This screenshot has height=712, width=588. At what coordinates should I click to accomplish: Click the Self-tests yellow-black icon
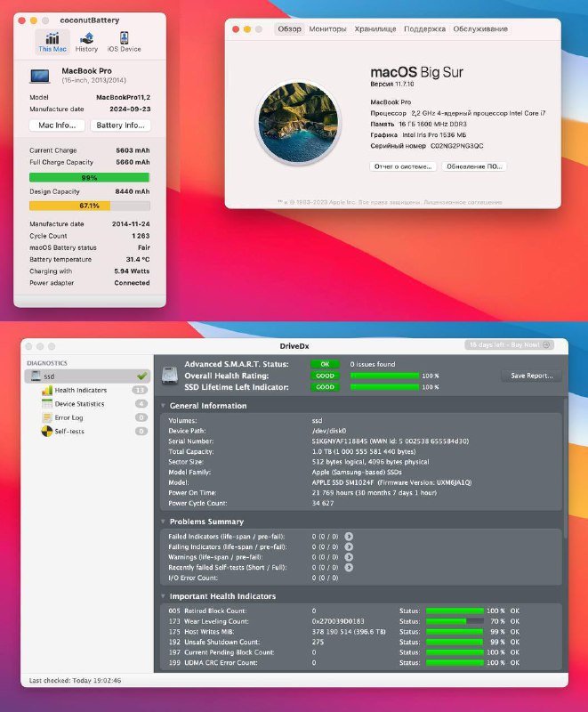point(47,431)
